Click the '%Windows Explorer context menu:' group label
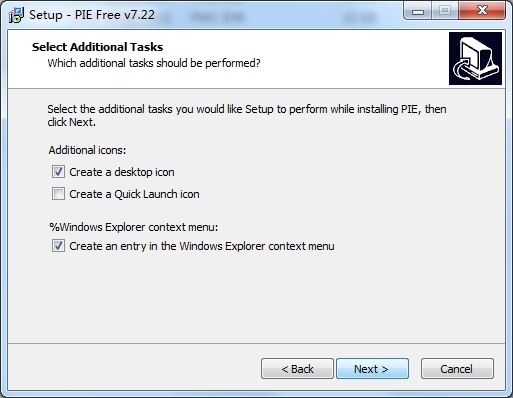Viewport: 513px width, 398px height. point(133,227)
